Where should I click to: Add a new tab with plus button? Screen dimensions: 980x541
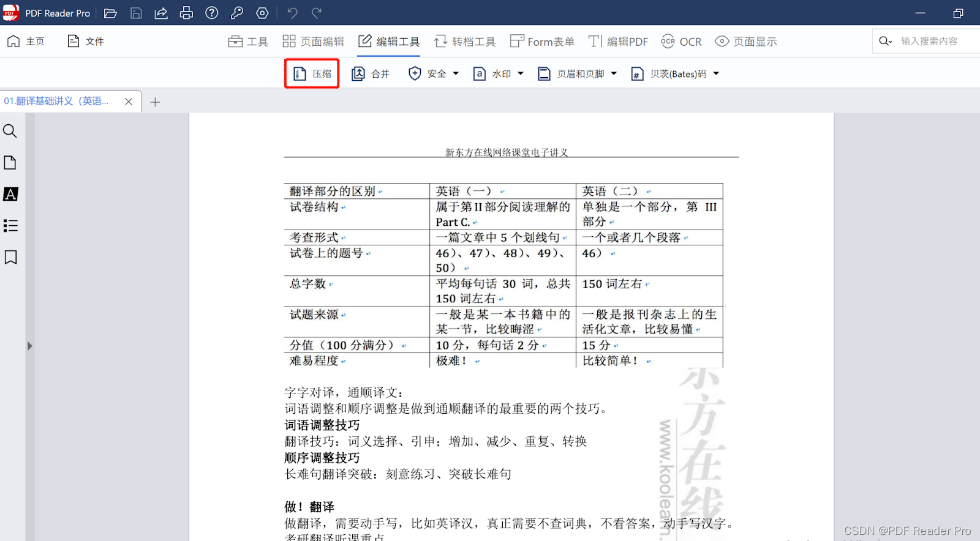coord(155,102)
